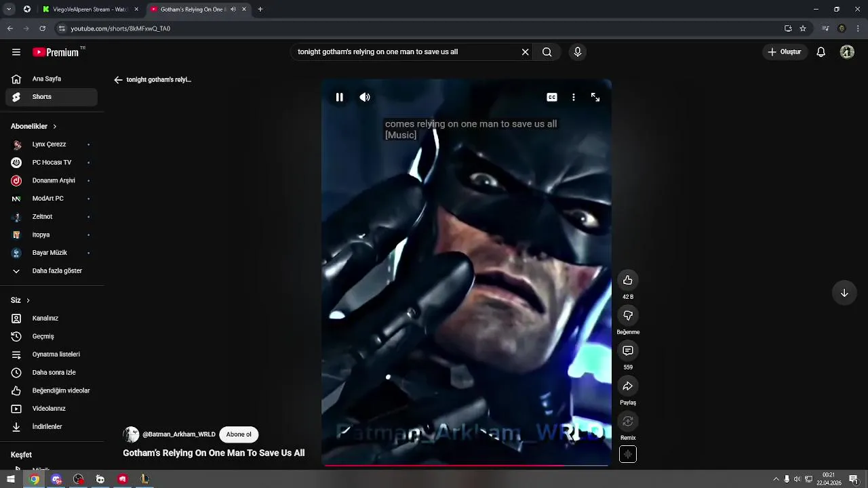Open Ana Sayfa in the sidebar
Image resolution: width=868 pixels, height=488 pixels.
pyautogui.click(x=52, y=79)
